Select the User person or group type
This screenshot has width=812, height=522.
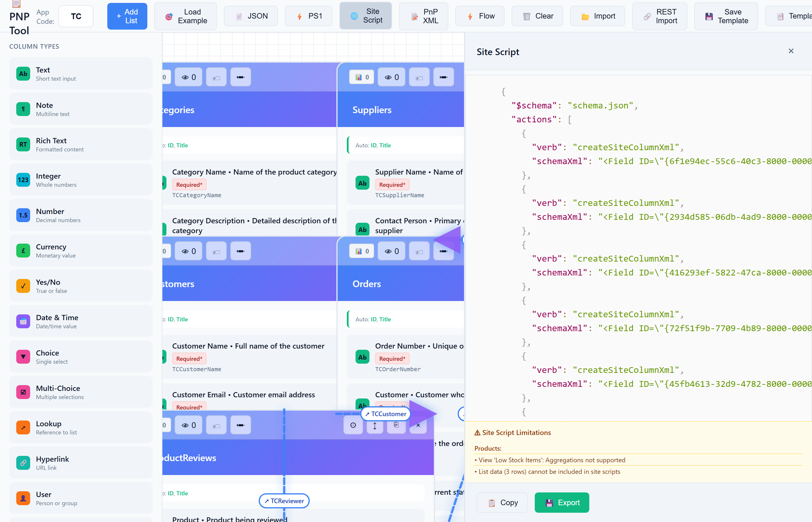(x=81, y=498)
